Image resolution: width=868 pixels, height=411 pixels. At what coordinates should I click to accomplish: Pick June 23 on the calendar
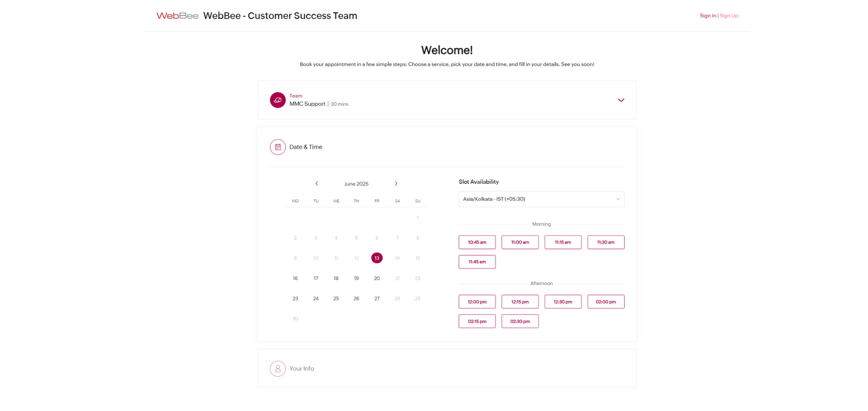(295, 299)
